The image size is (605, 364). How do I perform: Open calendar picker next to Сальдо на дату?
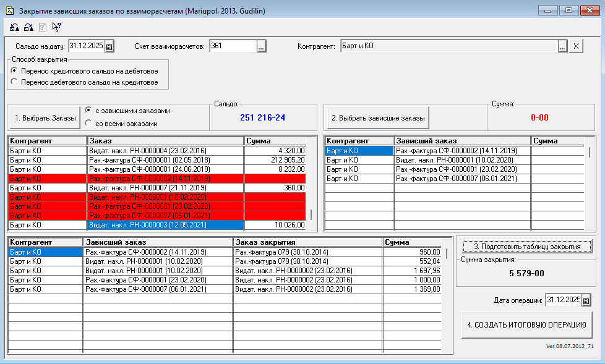point(109,46)
